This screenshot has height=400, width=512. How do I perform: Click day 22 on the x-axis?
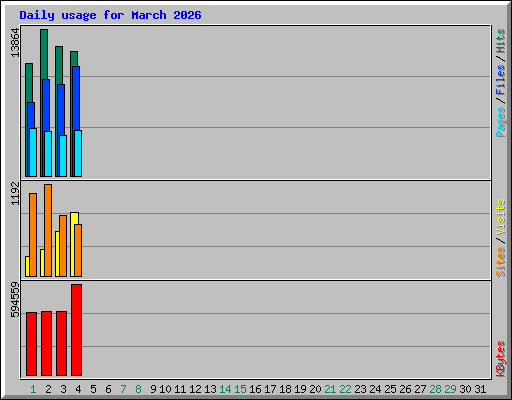pos(345,389)
